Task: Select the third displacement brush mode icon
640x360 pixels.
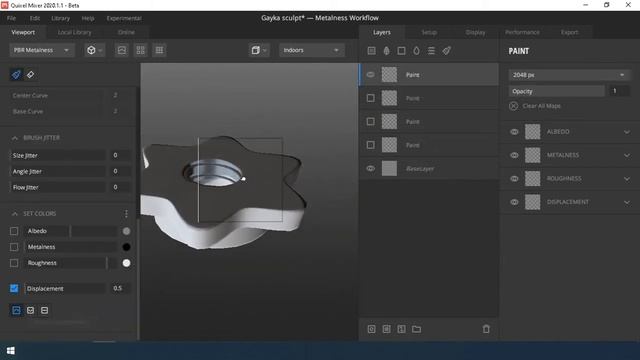Action: tap(44, 310)
